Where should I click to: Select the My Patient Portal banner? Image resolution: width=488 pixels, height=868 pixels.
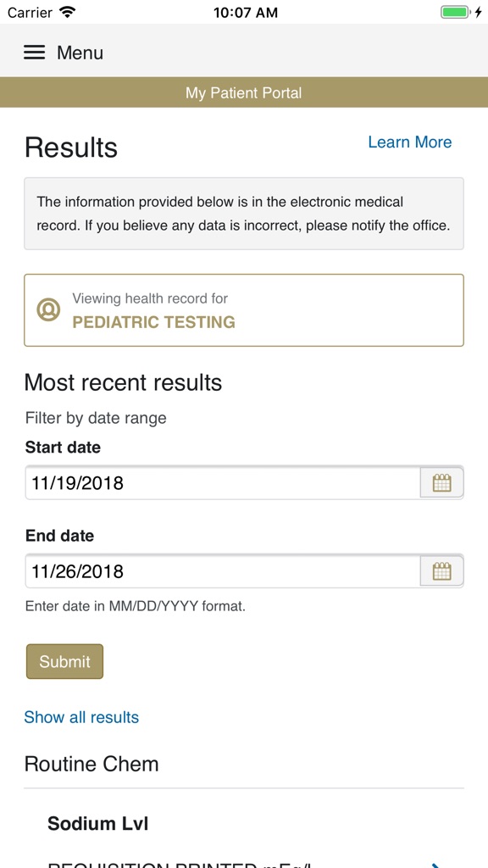(x=244, y=92)
